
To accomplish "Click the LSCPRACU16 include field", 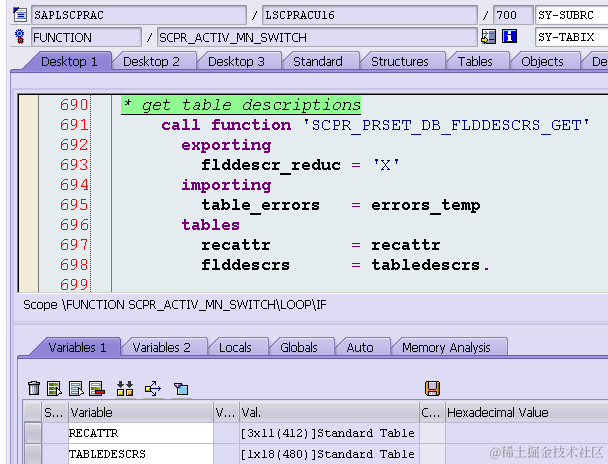I will pyautogui.click(x=370, y=15).
